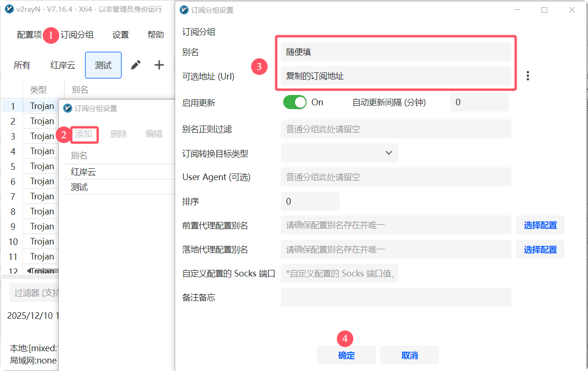Click the v2rayN logo in the main titlebar
The image size is (588, 371).
tap(9, 9)
